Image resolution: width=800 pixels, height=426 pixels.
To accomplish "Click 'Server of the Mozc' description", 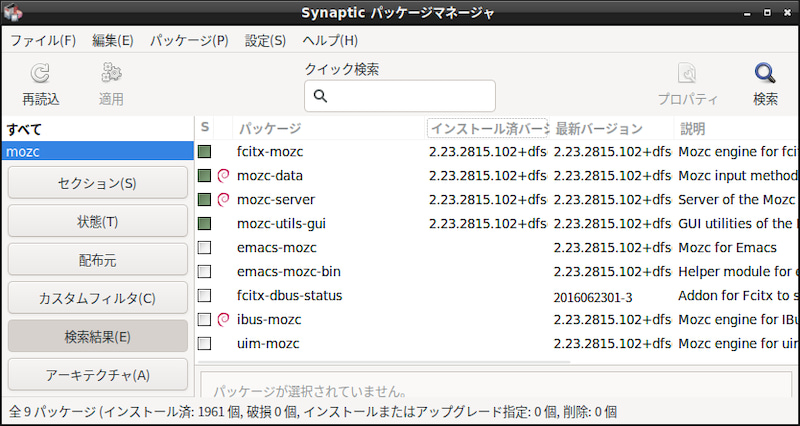I will [x=737, y=199].
